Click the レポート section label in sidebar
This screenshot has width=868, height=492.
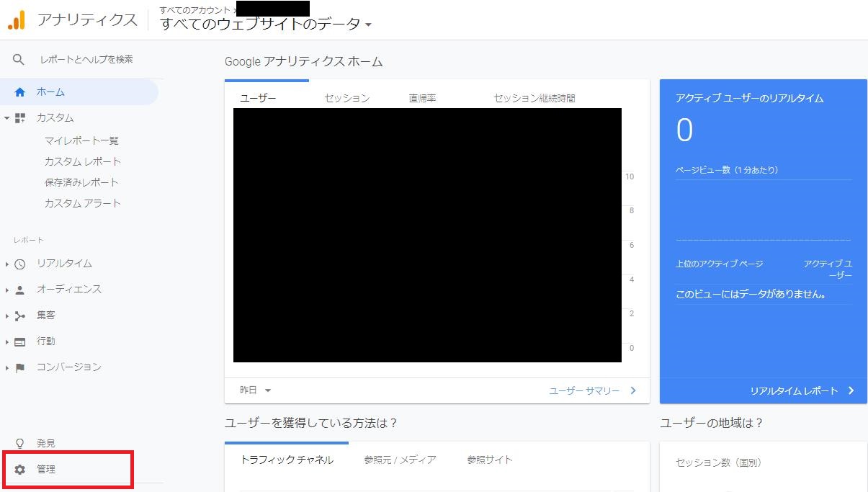point(29,240)
